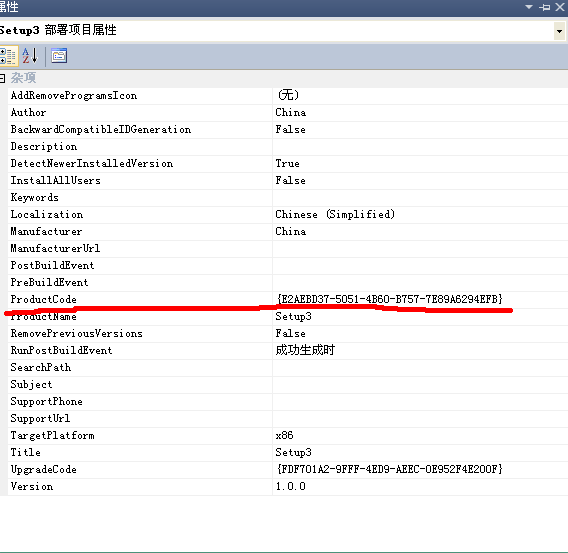The height and width of the screenshot is (553, 568).
Task: Sort properties alphabetically with the A-Z icon
Action: [x=30, y=56]
